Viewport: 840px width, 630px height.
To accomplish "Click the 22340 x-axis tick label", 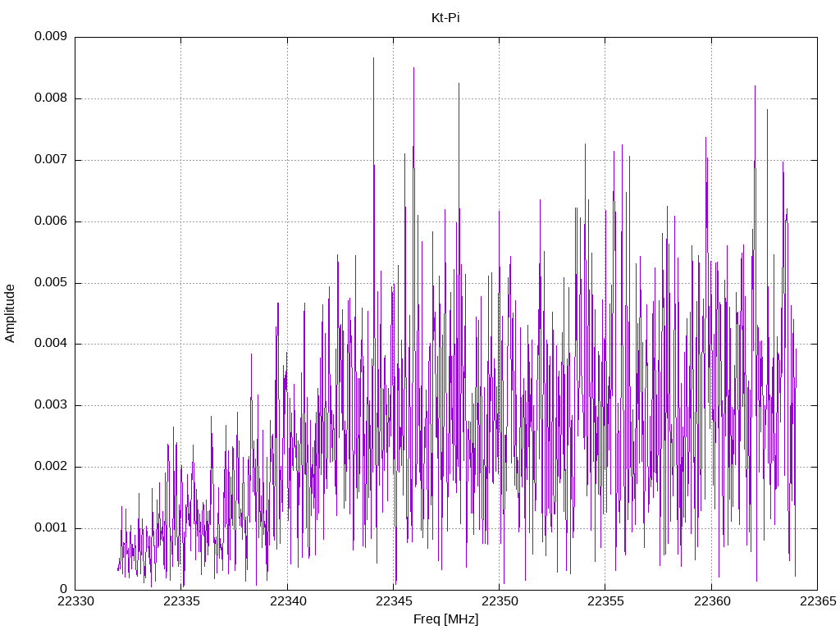I will pos(288,601).
